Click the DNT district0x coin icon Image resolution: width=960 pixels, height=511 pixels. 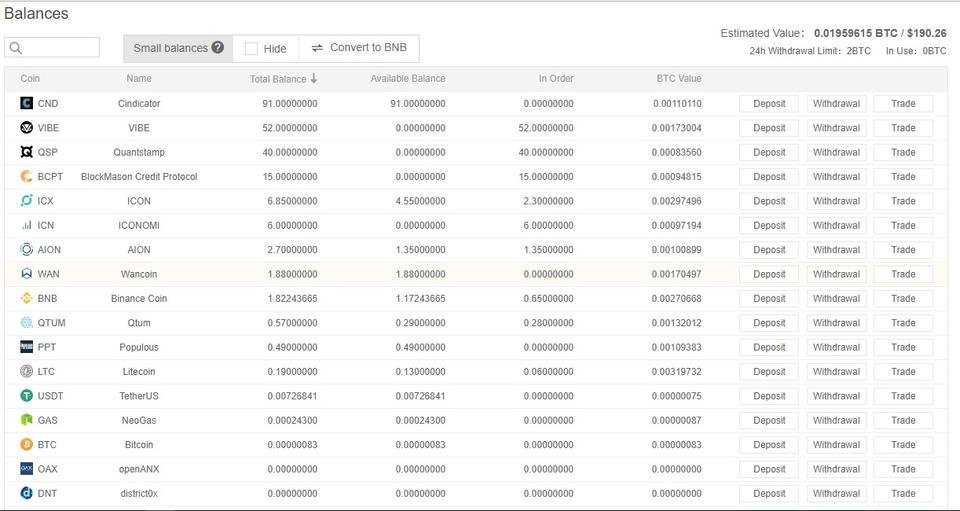(x=26, y=493)
